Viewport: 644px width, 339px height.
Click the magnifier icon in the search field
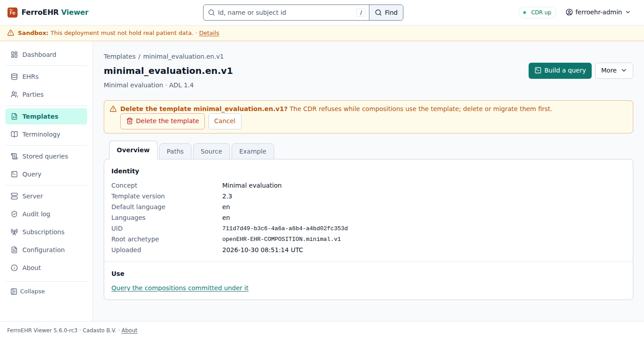pyautogui.click(x=212, y=13)
